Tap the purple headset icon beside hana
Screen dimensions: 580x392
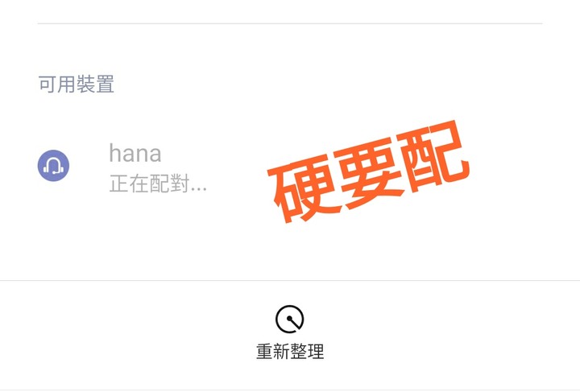[53, 166]
